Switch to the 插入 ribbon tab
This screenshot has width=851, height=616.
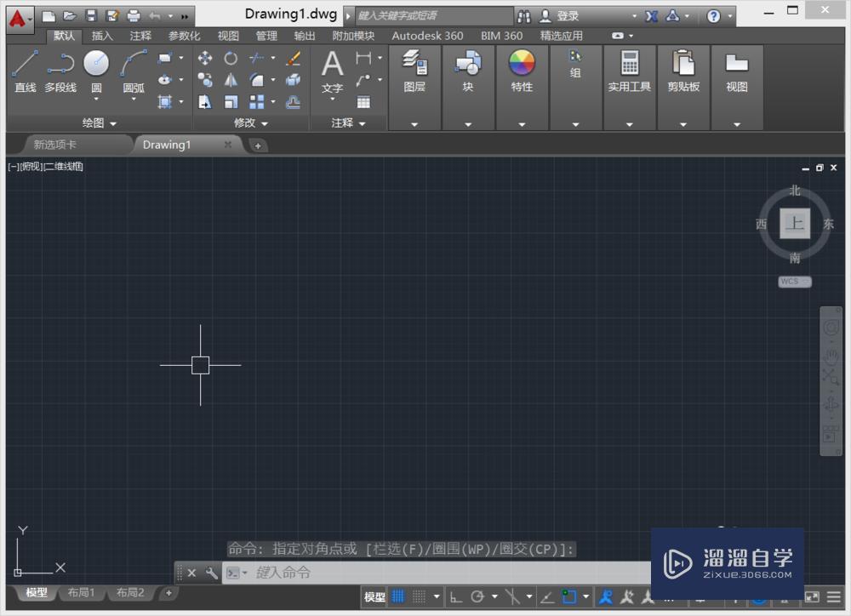(x=101, y=36)
